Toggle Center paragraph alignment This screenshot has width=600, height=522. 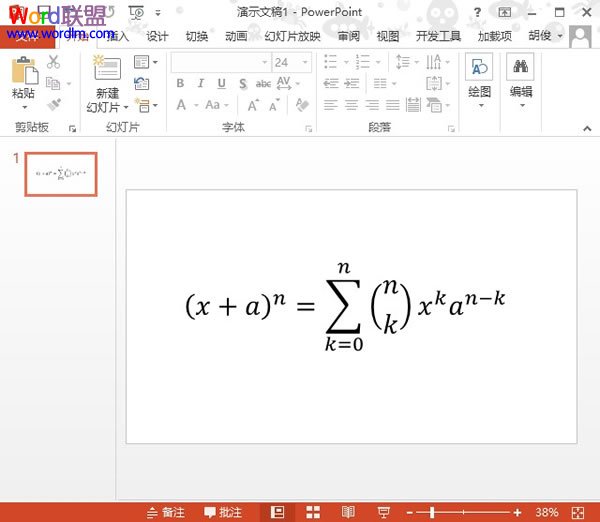pos(351,105)
